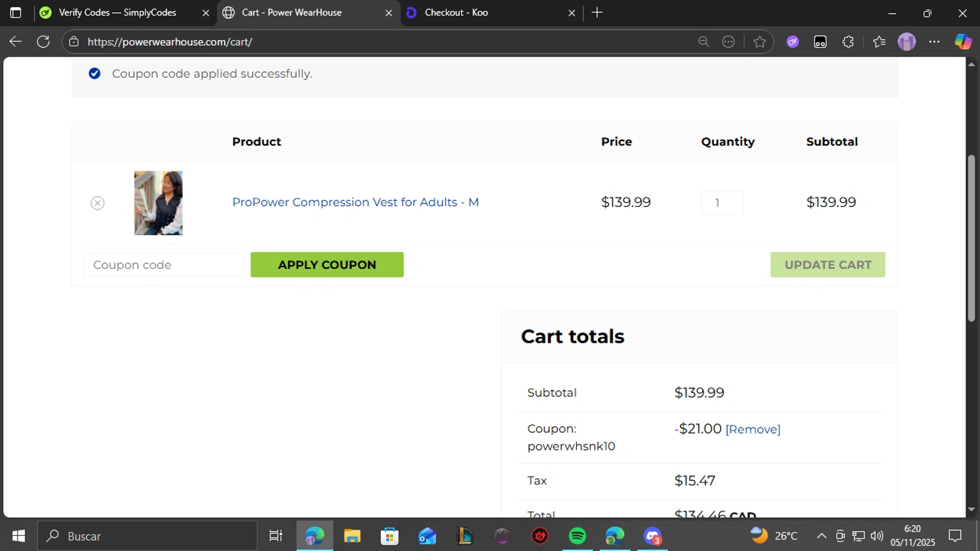Open Spotify from taskbar
Viewport: 980px width, 551px height.
(x=578, y=536)
